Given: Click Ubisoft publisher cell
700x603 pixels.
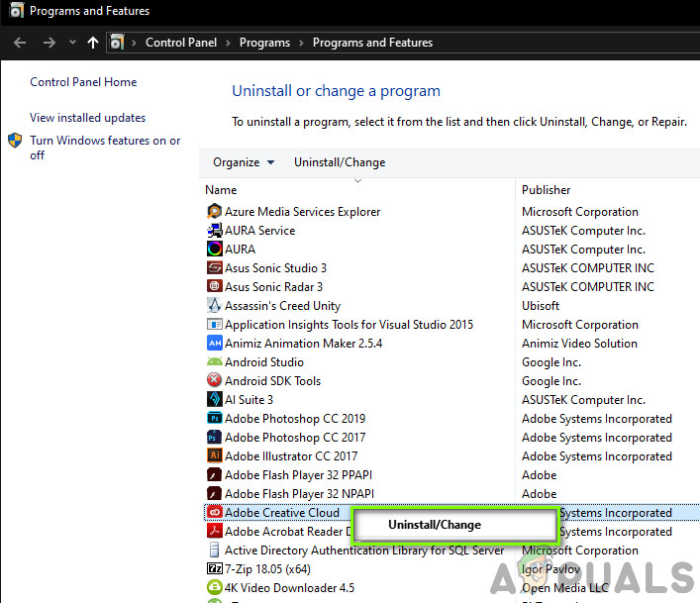Looking at the screenshot, I should click(x=541, y=306).
